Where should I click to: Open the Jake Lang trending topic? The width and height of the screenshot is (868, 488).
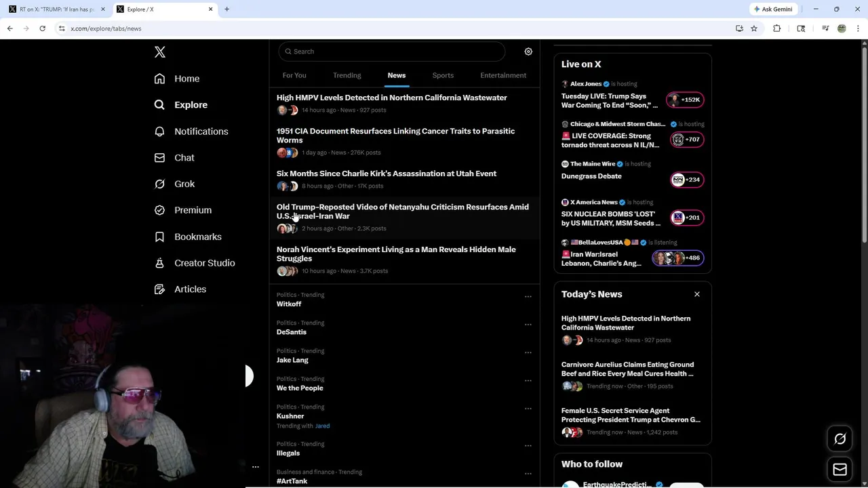click(x=292, y=360)
